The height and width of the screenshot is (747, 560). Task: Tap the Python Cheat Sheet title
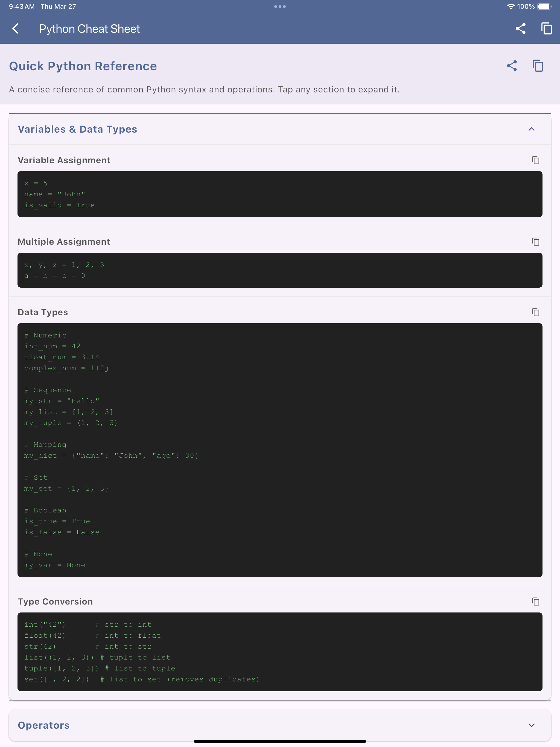tap(89, 29)
